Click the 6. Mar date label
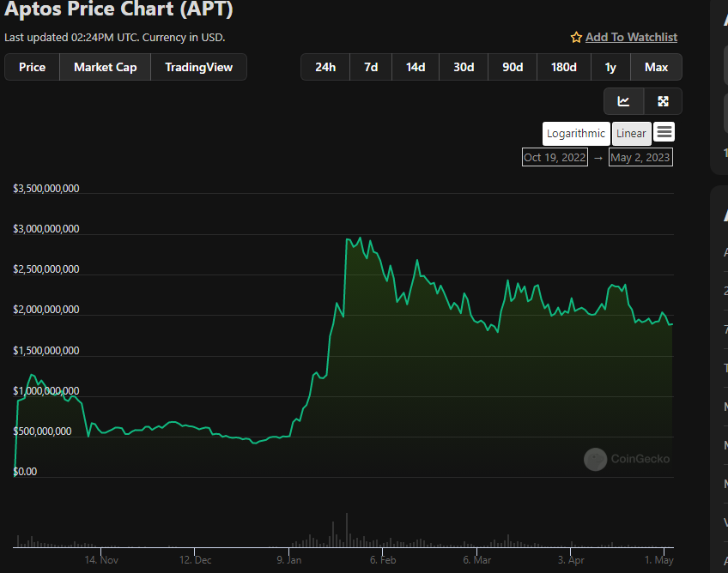 click(476, 560)
